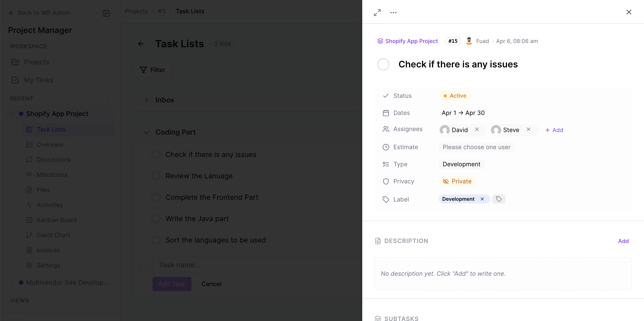
Task: Open the Kanban Board view
Action: (57, 220)
